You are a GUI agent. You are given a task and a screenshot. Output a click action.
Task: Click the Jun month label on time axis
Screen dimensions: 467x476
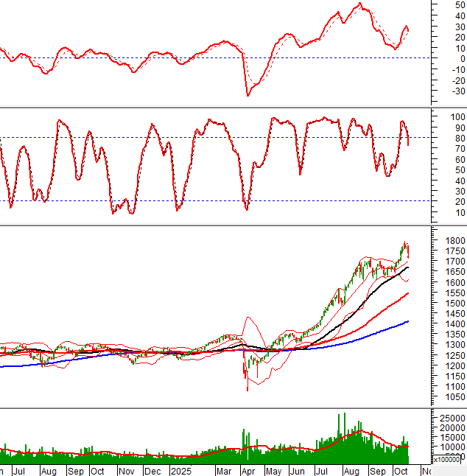click(298, 469)
